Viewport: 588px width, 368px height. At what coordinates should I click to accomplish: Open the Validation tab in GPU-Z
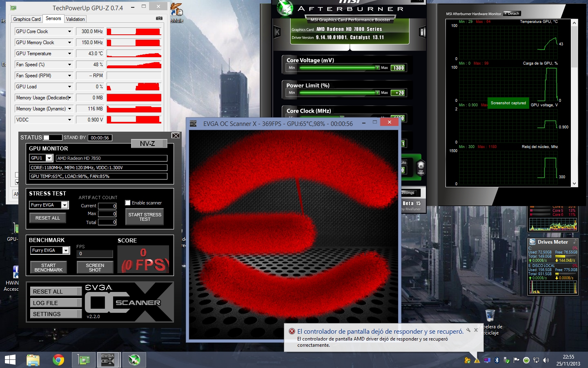76,19
